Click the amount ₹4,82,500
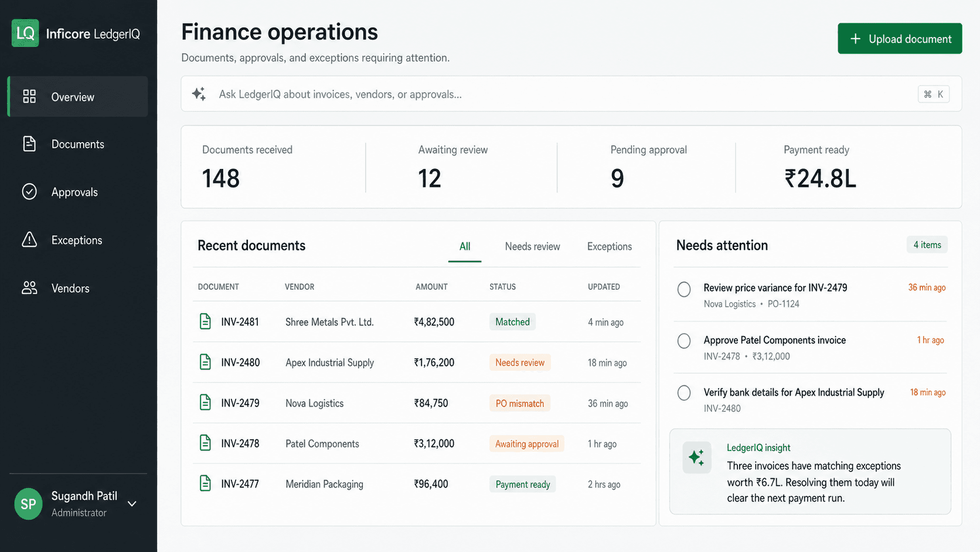Image resolution: width=980 pixels, height=552 pixels. [434, 321]
